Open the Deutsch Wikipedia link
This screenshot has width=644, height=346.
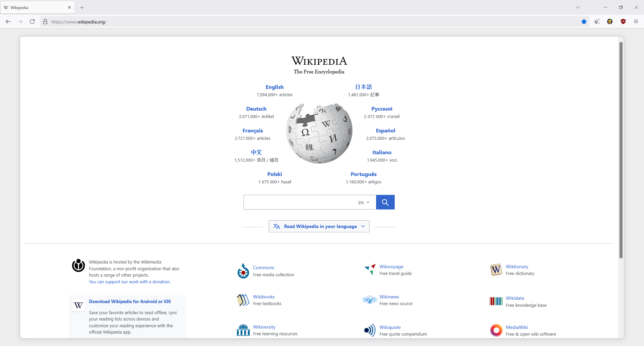point(256,109)
